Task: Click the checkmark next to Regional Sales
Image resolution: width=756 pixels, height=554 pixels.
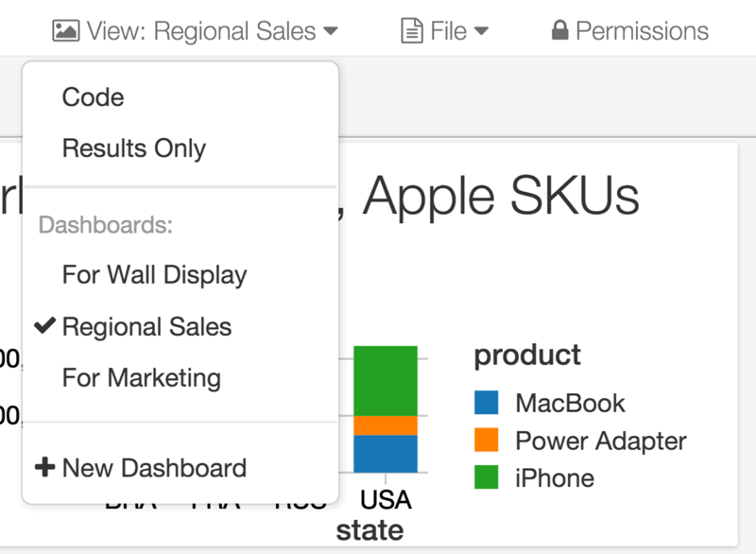Action: [x=44, y=326]
